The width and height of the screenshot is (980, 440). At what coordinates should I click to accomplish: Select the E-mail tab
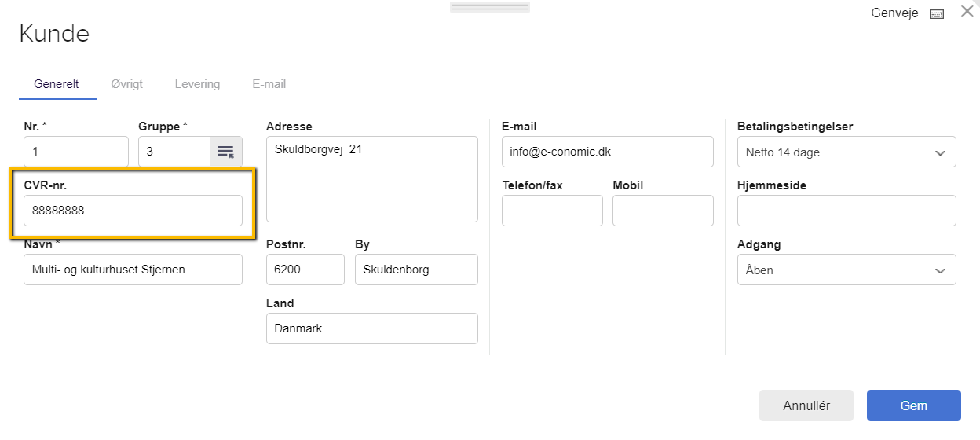(269, 84)
